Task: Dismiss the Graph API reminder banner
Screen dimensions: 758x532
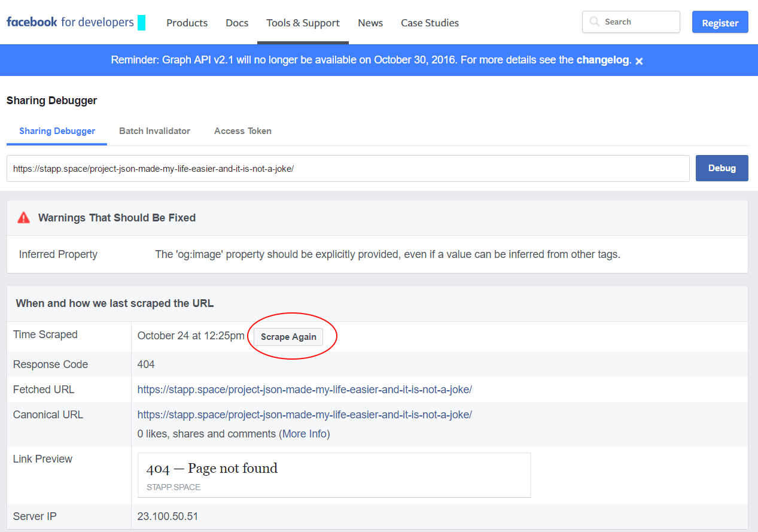Action: 639,61
